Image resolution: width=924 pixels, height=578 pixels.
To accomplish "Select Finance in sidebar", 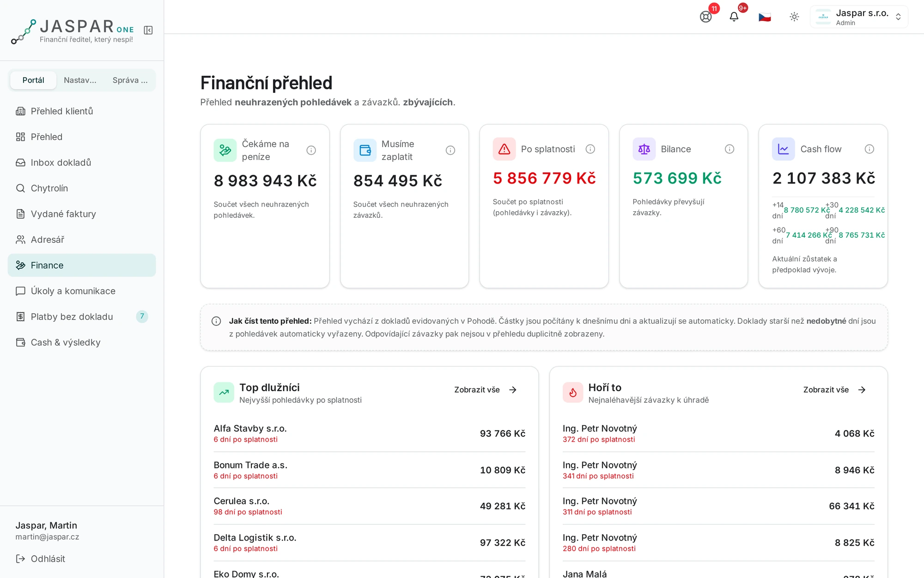I will 82,265.
